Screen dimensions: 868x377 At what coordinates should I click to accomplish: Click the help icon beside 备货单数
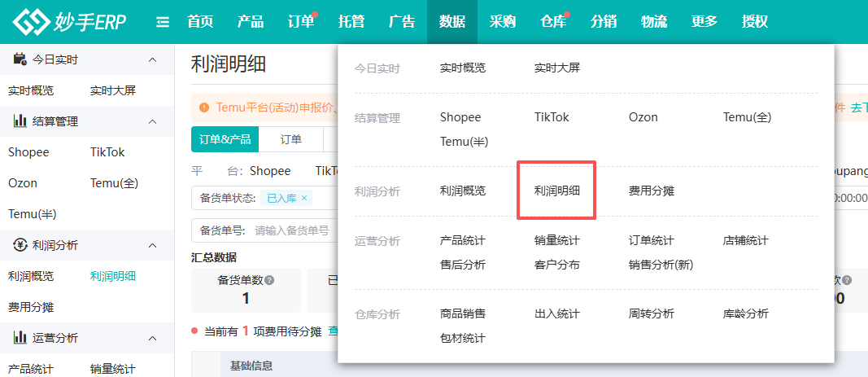269,280
